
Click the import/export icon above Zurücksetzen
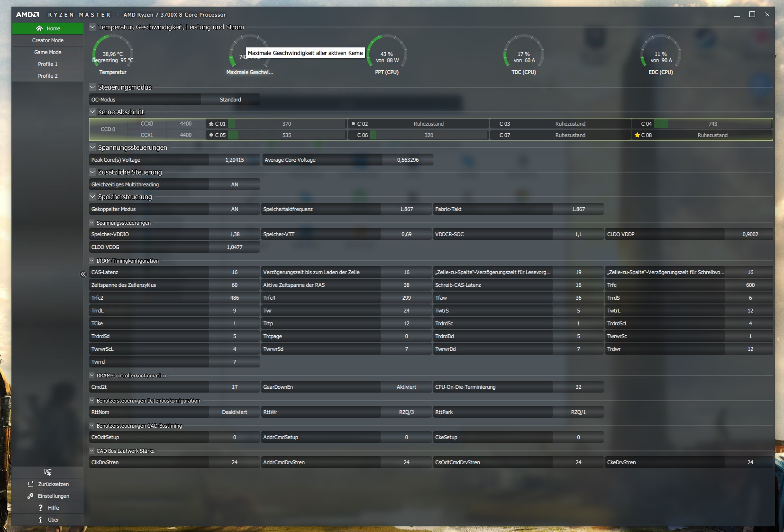pyautogui.click(x=47, y=472)
